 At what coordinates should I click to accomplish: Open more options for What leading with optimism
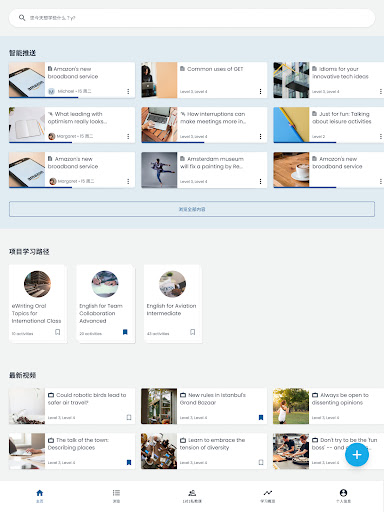[128, 136]
